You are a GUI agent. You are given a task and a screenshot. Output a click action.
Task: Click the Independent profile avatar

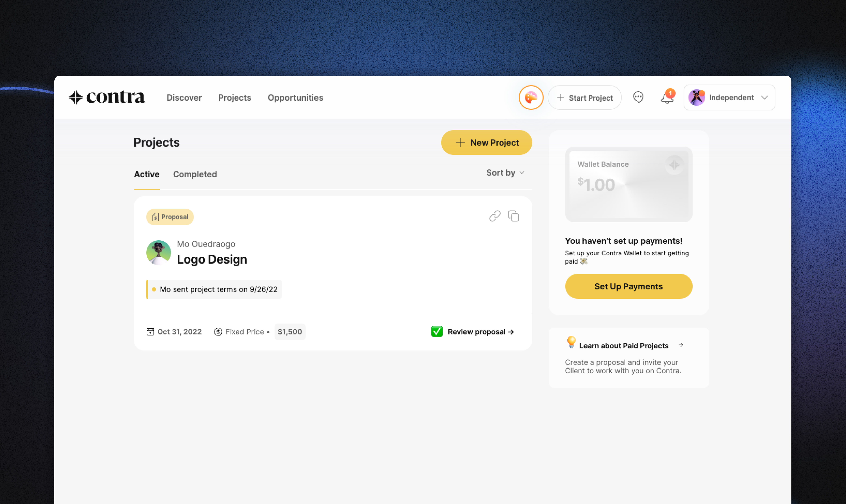pos(696,98)
